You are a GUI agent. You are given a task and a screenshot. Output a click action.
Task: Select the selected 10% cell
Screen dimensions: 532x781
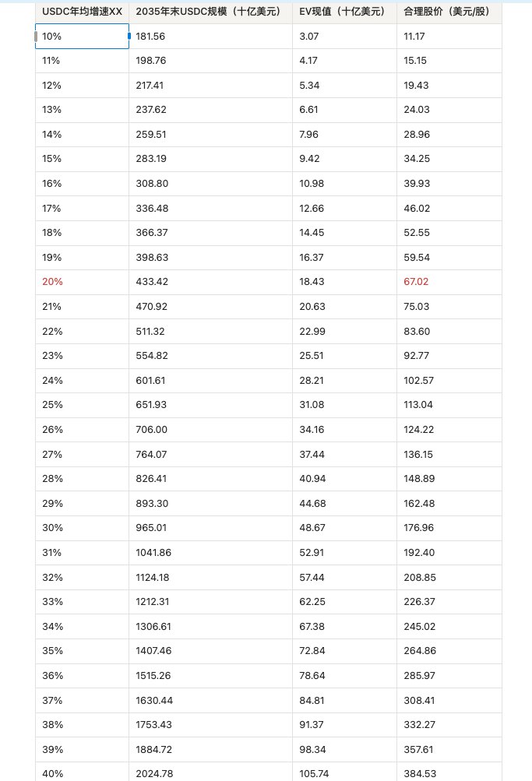[x=82, y=36]
